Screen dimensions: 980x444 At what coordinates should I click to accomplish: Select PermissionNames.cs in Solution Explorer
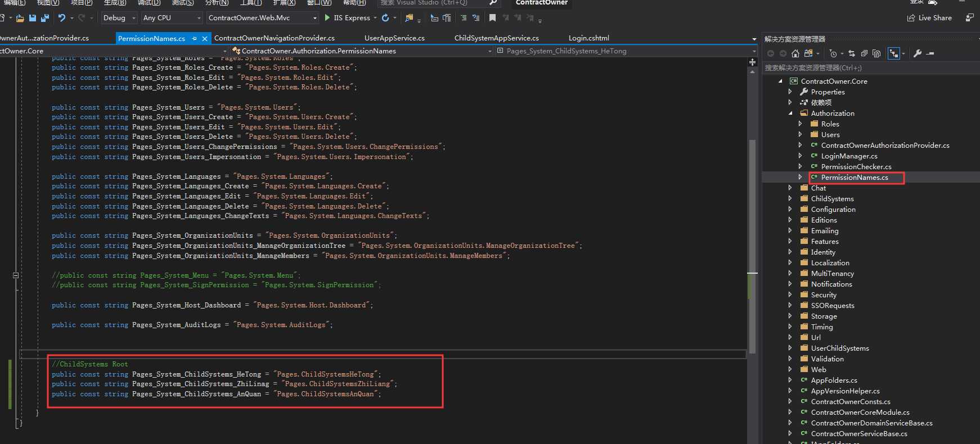click(x=855, y=178)
